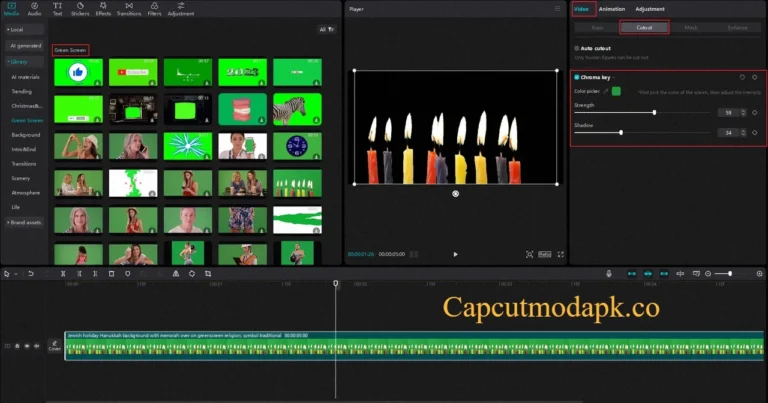Open the Stickers panel in top toolbar
This screenshot has height=403, width=768.
[81, 9]
